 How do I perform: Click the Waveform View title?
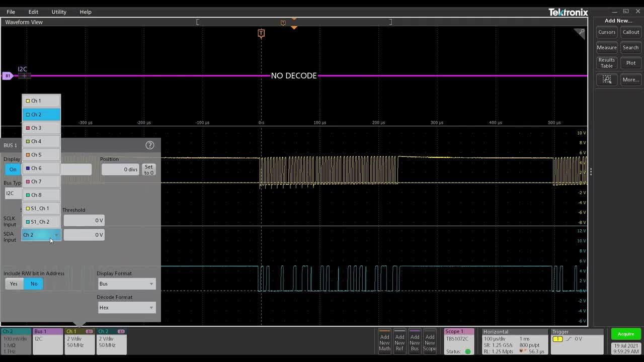[x=24, y=22]
